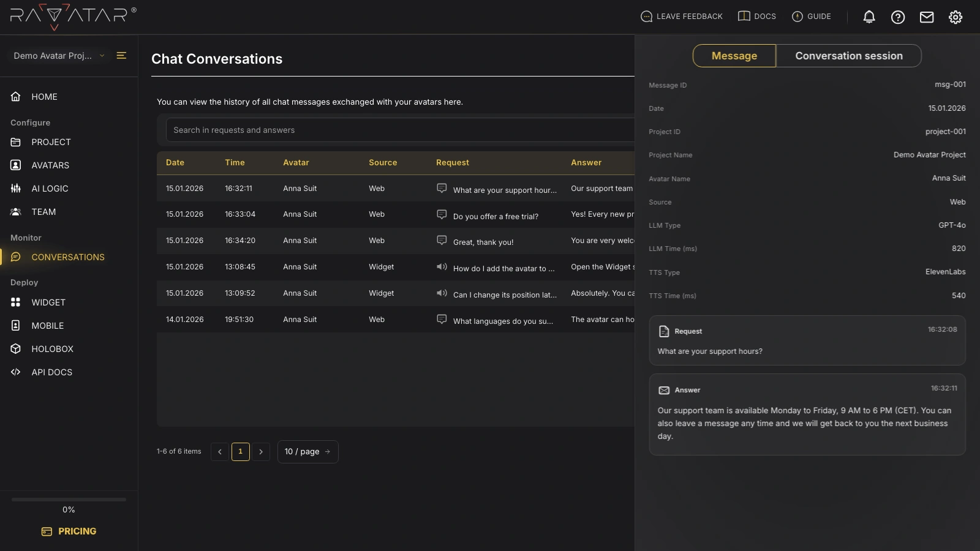Click the usage progress bar

tap(69, 500)
